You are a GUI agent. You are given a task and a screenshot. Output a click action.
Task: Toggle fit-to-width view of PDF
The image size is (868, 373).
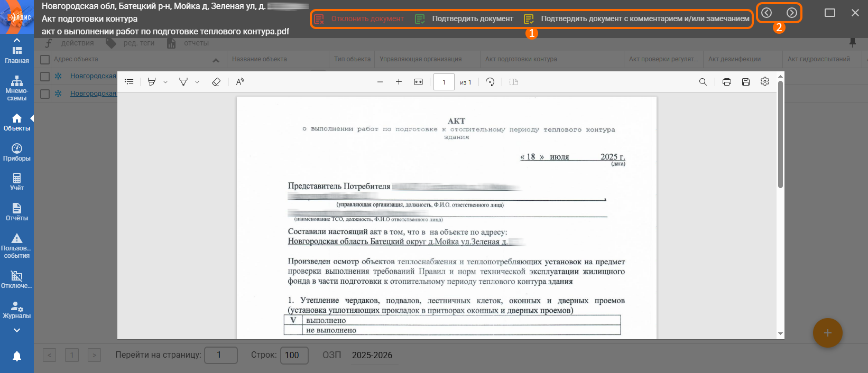coord(419,82)
